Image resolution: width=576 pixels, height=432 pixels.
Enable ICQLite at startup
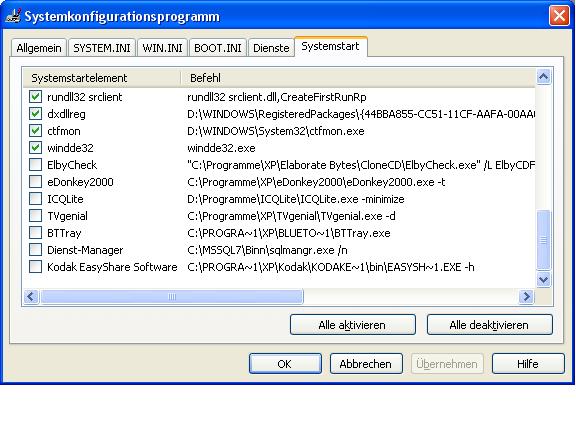click(35, 199)
